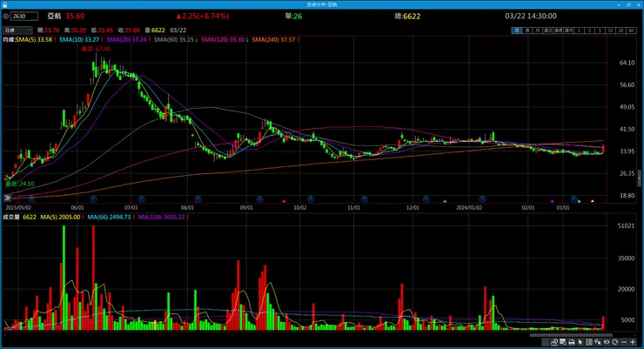Expand the double-chevron panel at chart bottom-left

[x=7, y=198]
